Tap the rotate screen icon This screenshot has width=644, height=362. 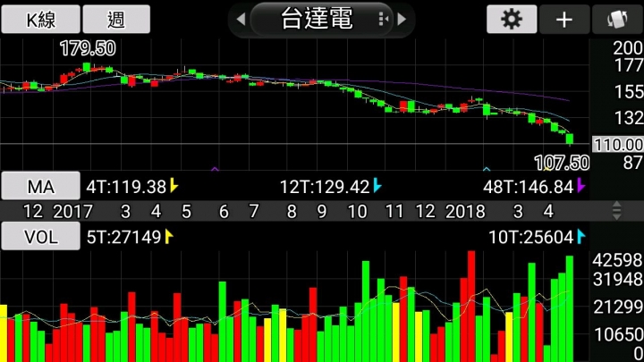617,20
